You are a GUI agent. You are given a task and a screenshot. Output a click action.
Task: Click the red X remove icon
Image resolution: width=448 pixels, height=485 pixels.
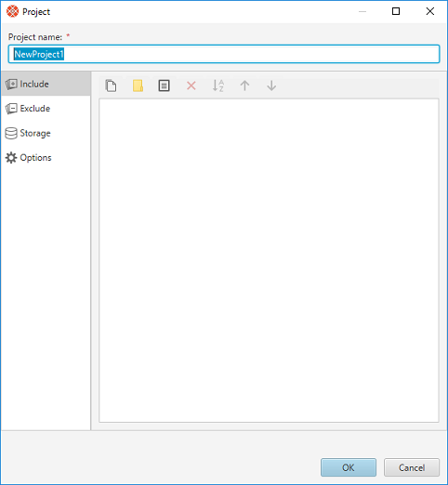coord(191,85)
